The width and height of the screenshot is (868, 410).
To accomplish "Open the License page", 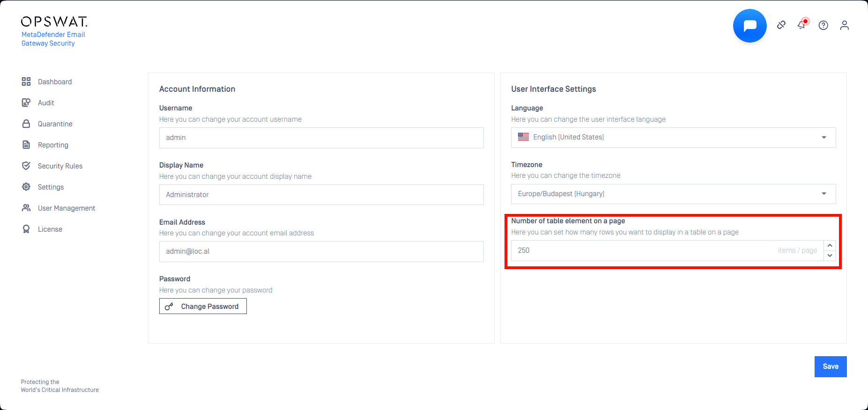I will 50,229.
